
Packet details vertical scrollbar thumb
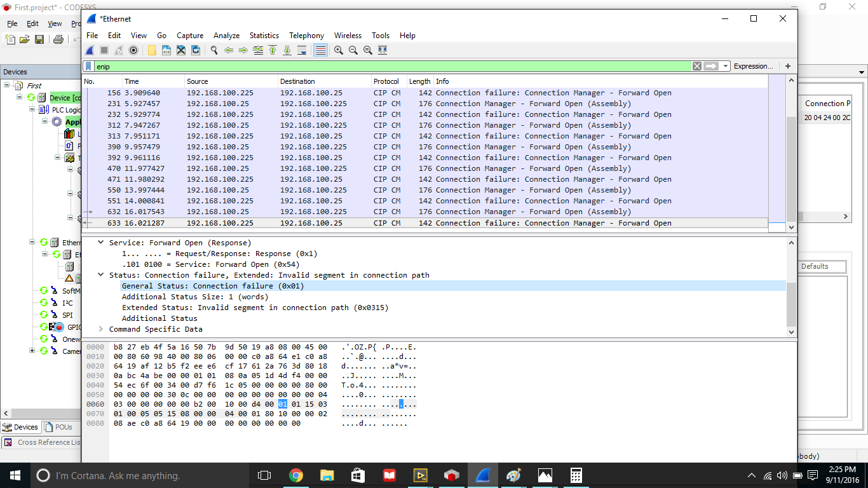tap(791, 304)
